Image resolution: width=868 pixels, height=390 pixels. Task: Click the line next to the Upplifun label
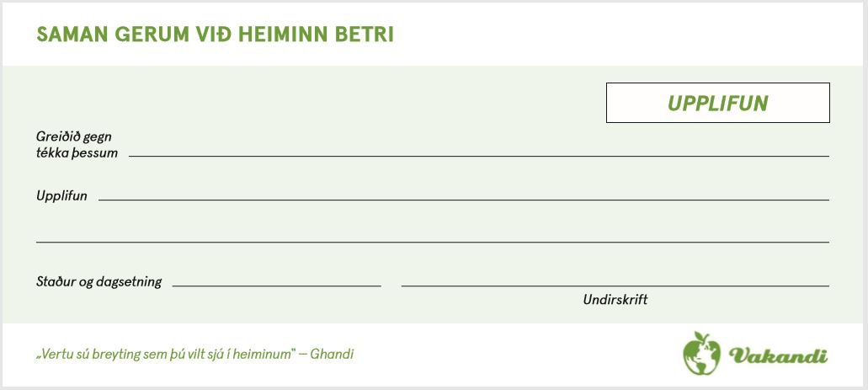pos(464,200)
